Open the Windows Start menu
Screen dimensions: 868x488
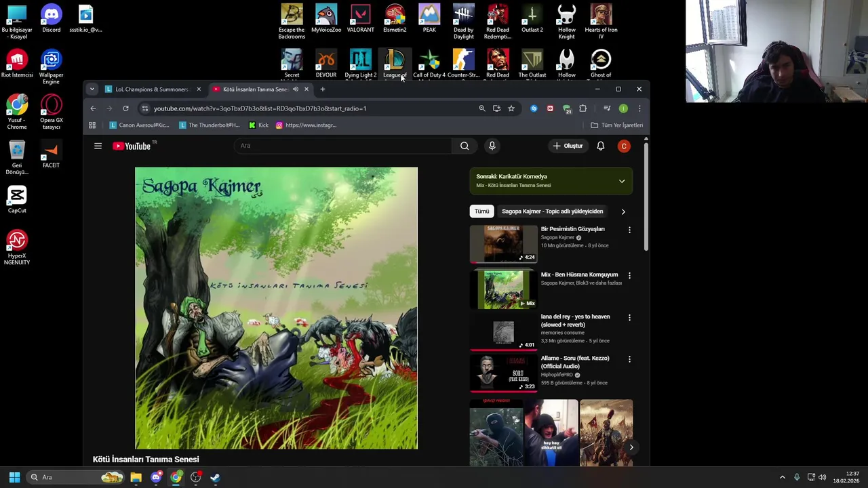coord(14,477)
